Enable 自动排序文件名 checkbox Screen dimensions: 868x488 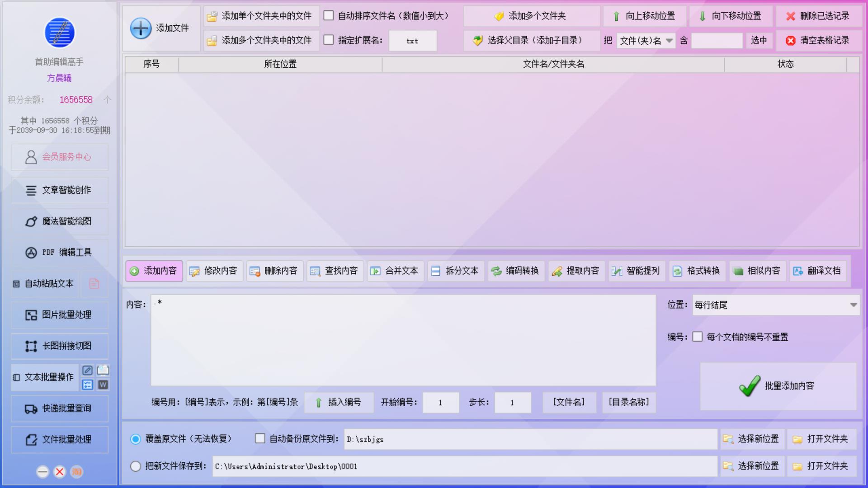329,16
